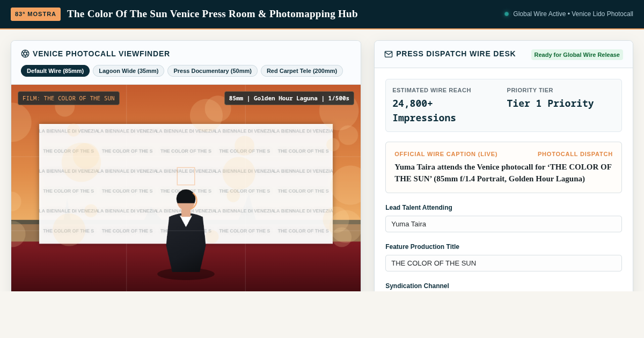Focus the Lead Talent Attending field
This screenshot has height=338, width=644.
click(x=503, y=224)
